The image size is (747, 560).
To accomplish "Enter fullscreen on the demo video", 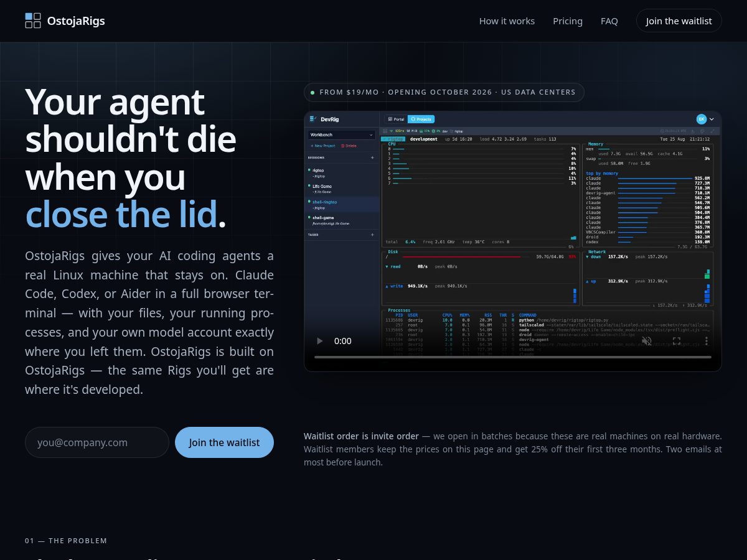I will tap(677, 341).
